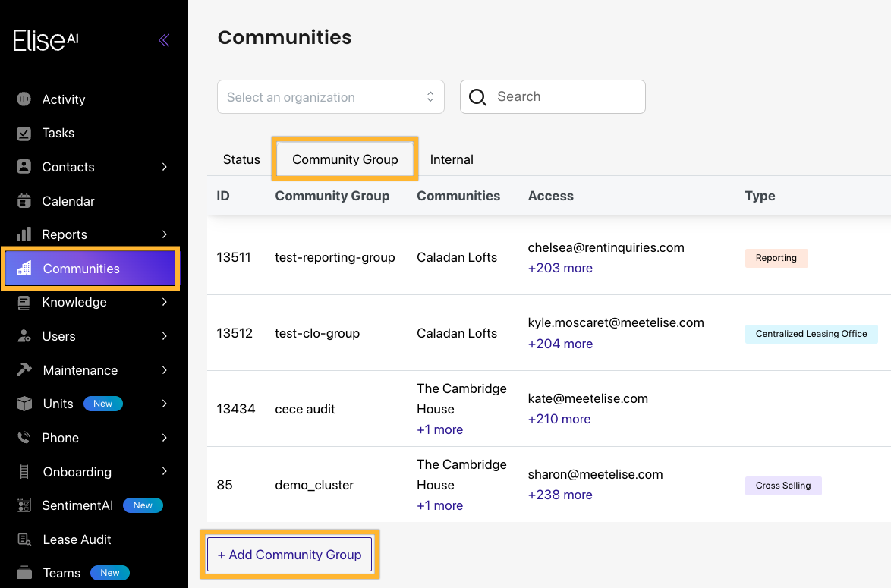Show +1 more communities for demo_cluster
Image resolution: width=891 pixels, height=588 pixels.
(x=440, y=505)
